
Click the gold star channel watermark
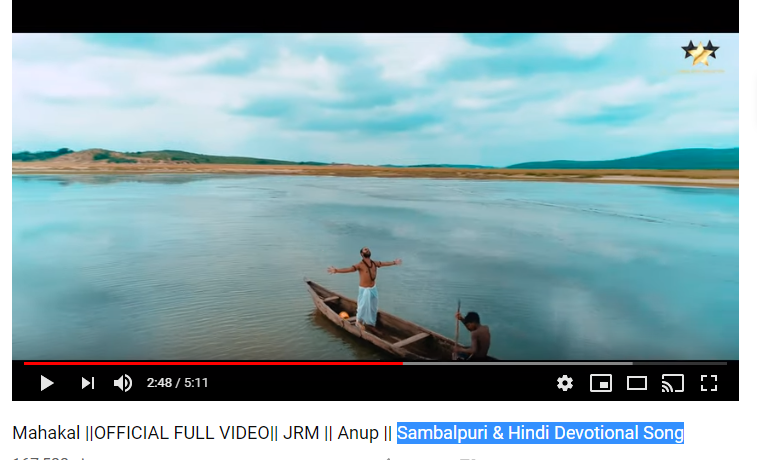pos(700,53)
